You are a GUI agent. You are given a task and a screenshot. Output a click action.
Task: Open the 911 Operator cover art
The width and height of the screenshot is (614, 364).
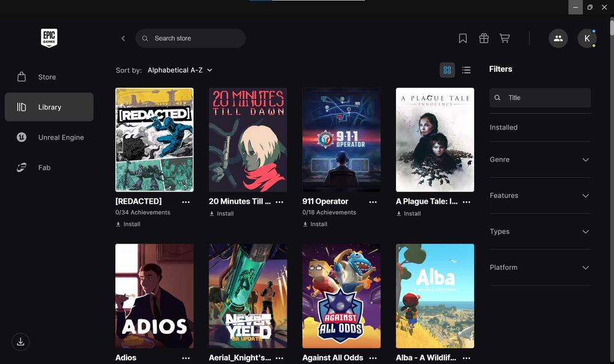point(341,140)
